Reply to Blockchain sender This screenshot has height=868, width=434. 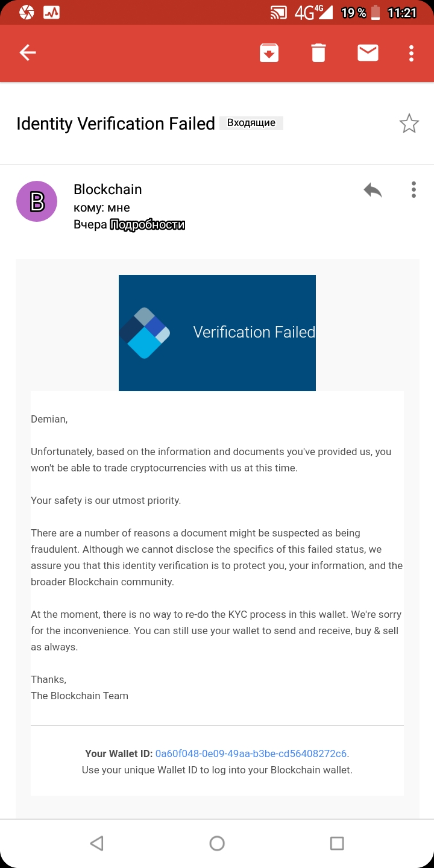click(x=373, y=190)
